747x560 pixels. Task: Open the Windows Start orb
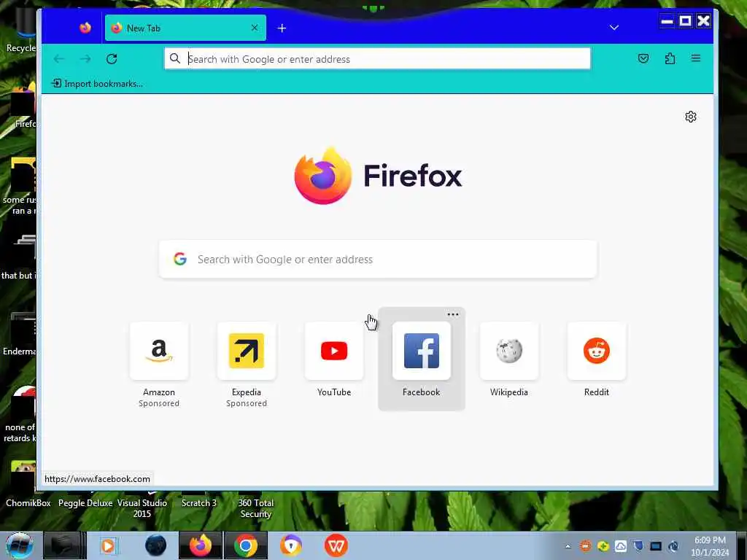click(19, 545)
